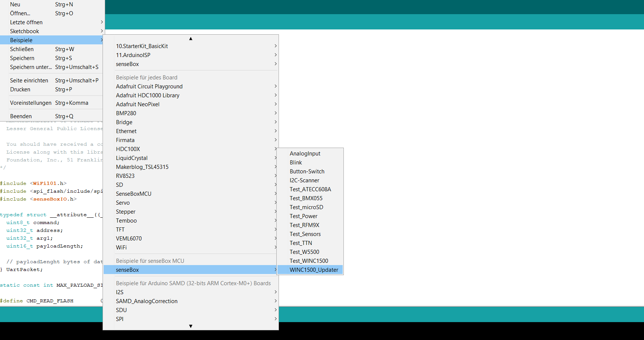Expand 10.StarterKit_BasicKit examples
Viewport: 644px width, 340px height.
191,46
